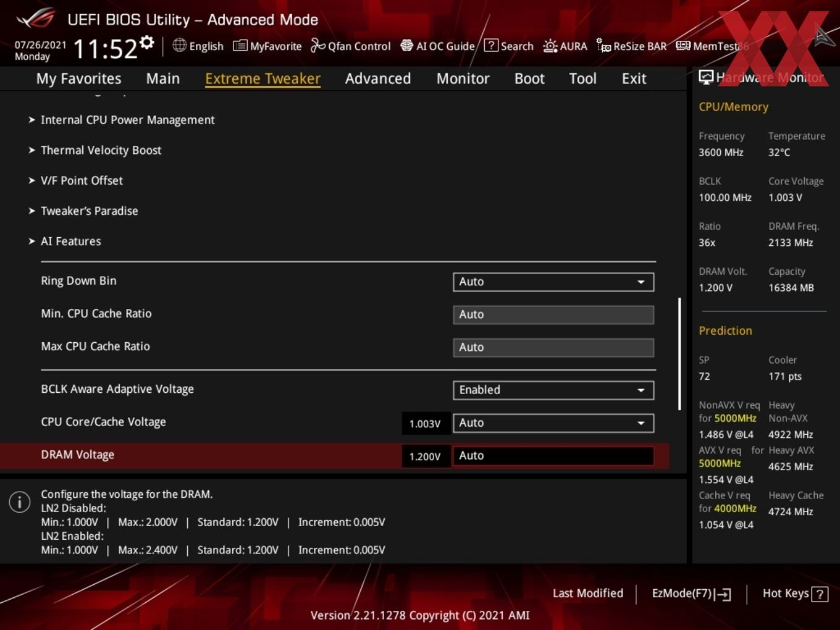Image resolution: width=840 pixels, height=630 pixels.
Task: Click the 4922 MHz Heavy Non-AVX value
Action: pos(791,434)
